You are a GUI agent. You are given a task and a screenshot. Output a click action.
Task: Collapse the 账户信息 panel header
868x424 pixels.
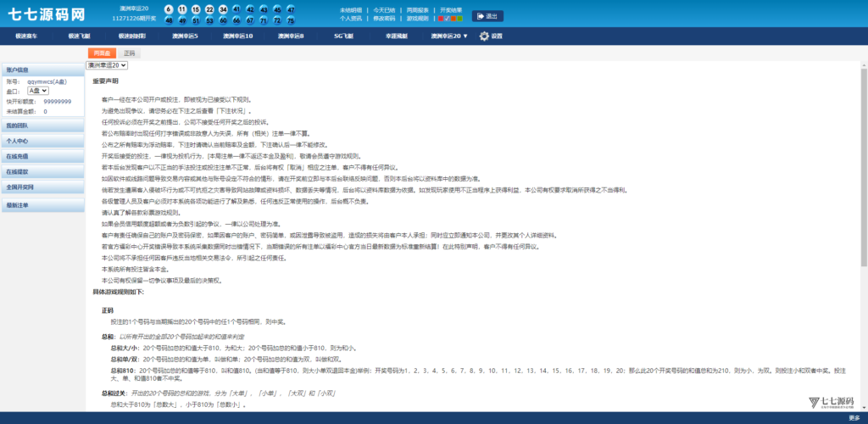click(42, 70)
